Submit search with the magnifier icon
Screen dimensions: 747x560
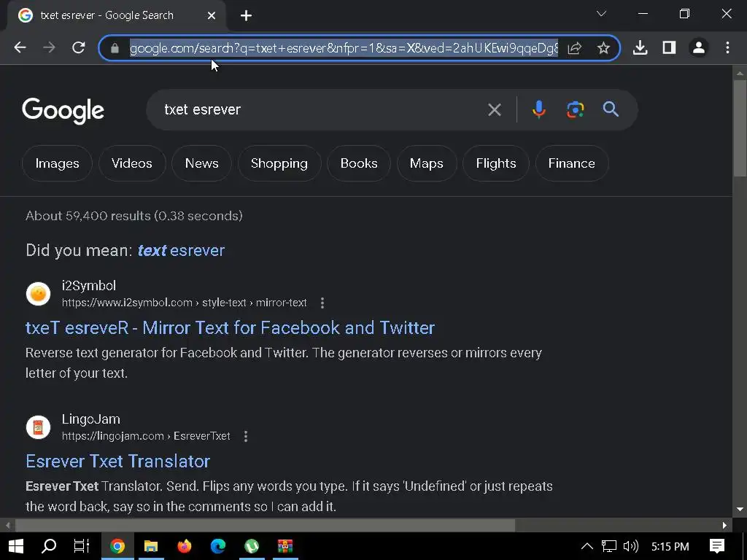point(611,109)
